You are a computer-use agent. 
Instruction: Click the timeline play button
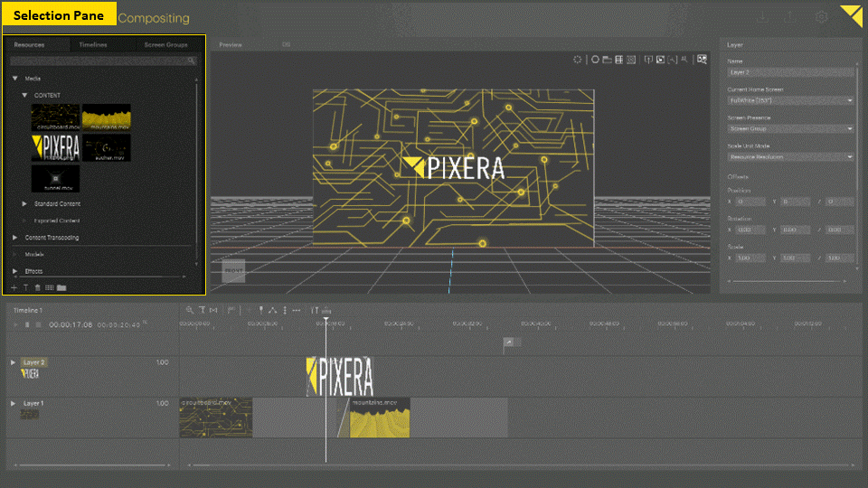15,324
